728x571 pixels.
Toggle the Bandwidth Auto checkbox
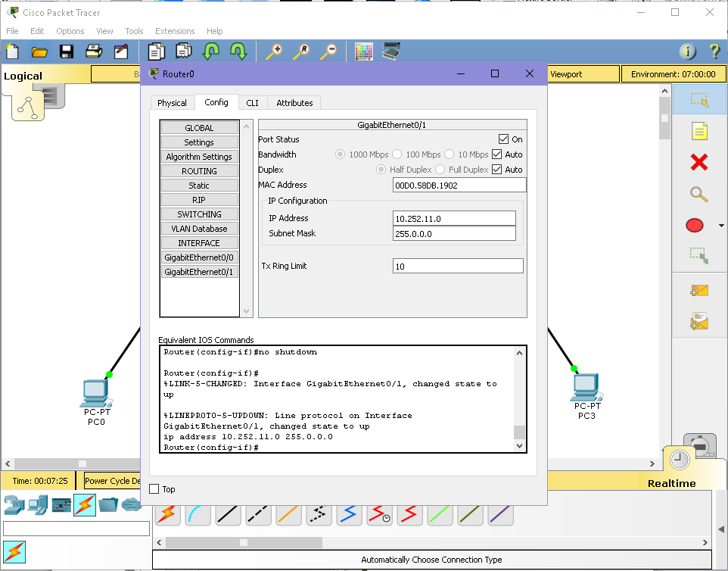tap(496, 154)
